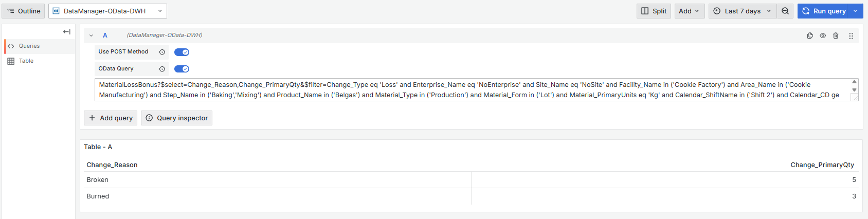Screen dimensions: 868x219
Task: Delete query A with the trash icon
Action: [x=836, y=36]
